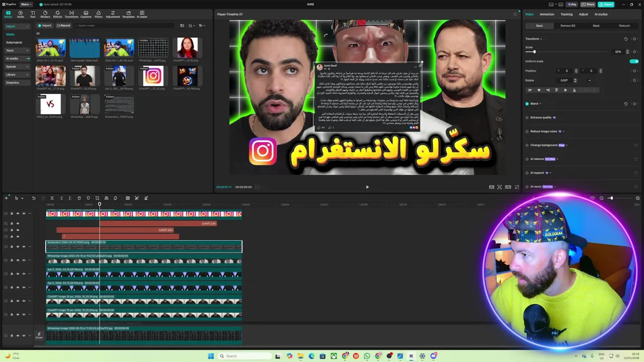Viewport: 644px width, 362px height.
Task: Enable the Enhance quality checkbox
Action: [527, 118]
